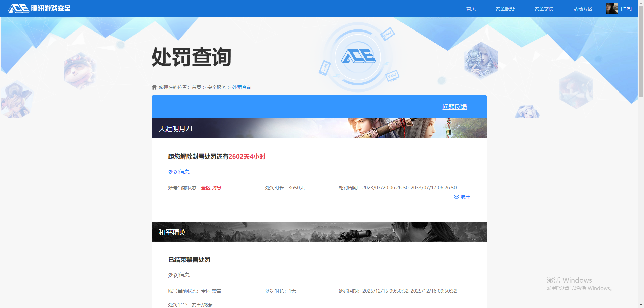Click the 处罚时长: 3650天 text

285,188
